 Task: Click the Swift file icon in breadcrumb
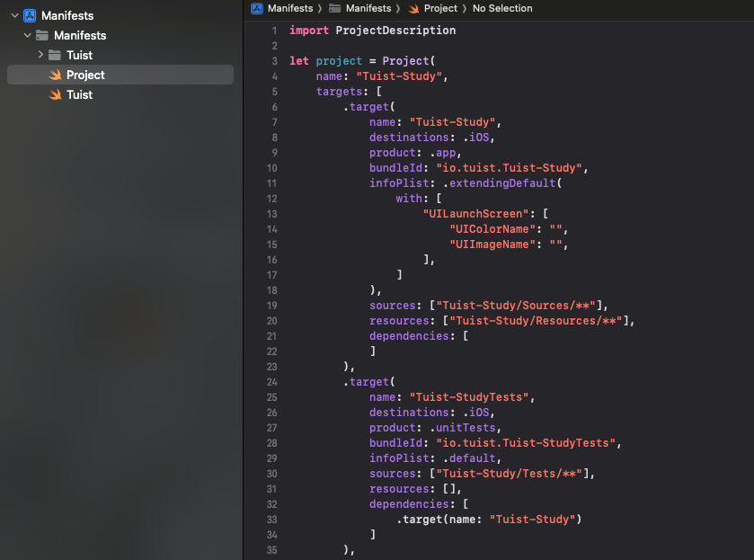tap(413, 8)
